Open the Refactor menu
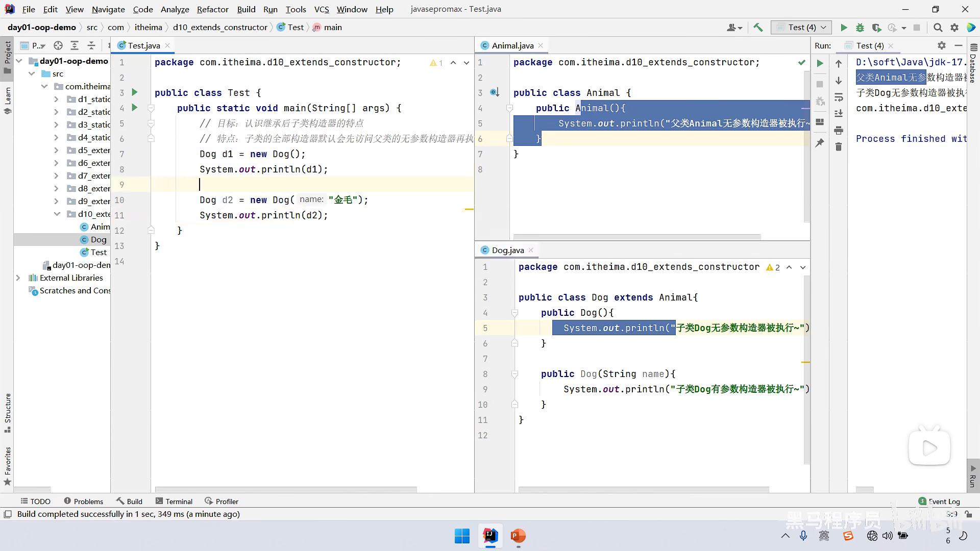Viewport: 980px width, 551px height. click(212, 9)
